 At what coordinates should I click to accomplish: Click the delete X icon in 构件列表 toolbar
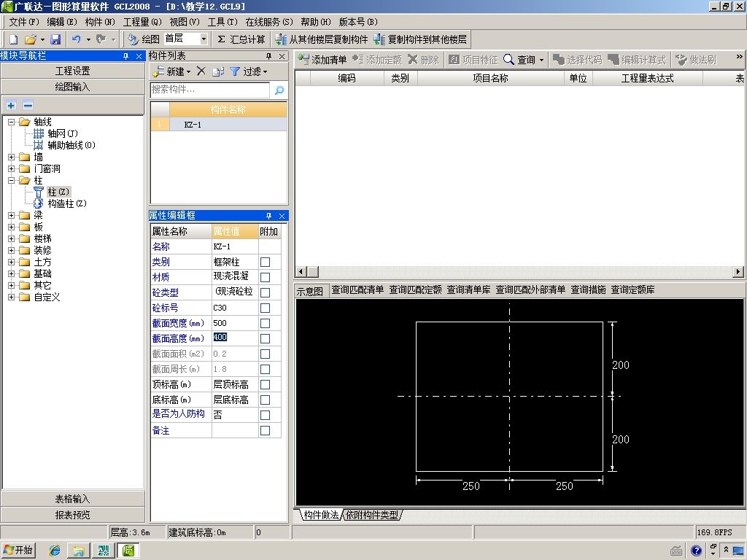click(x=201, y=71)
